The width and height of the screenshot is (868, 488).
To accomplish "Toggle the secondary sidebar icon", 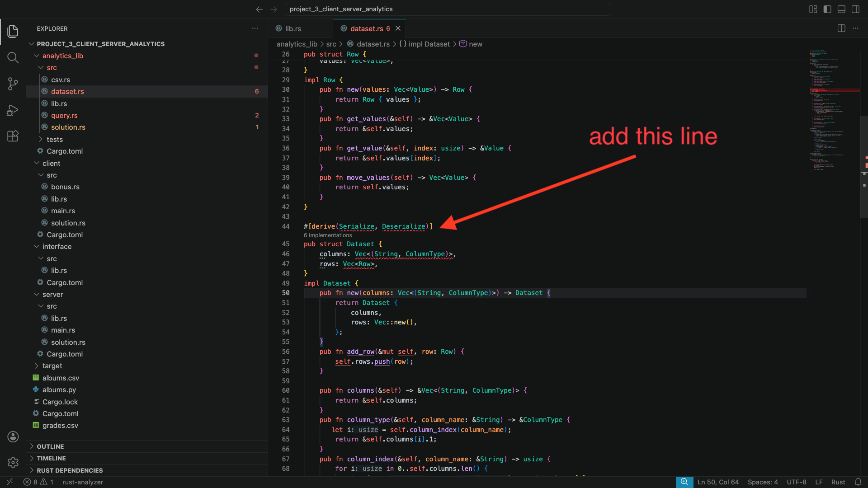I will tap(856, 9).
